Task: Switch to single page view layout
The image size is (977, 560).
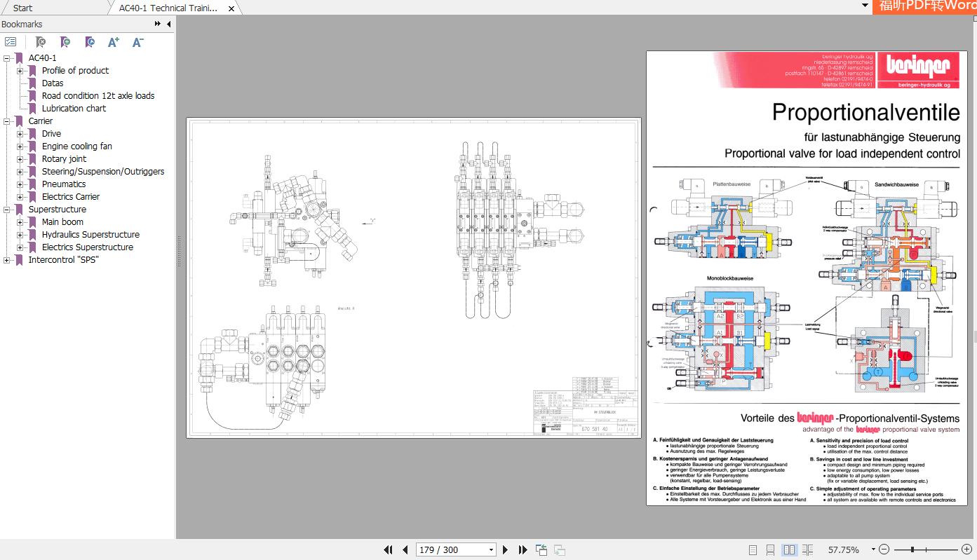Action: pyautogui.click(x=753, y=549)
